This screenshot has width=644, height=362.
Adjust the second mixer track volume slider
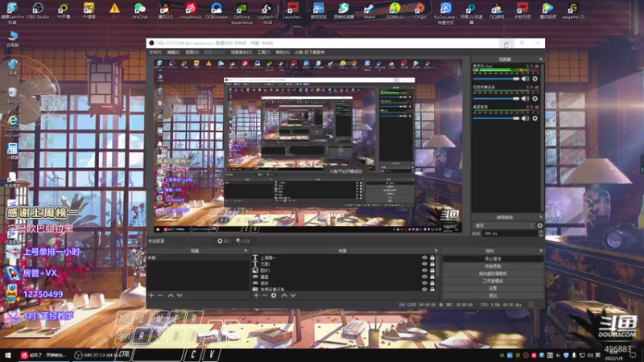[x=496, y=98]
